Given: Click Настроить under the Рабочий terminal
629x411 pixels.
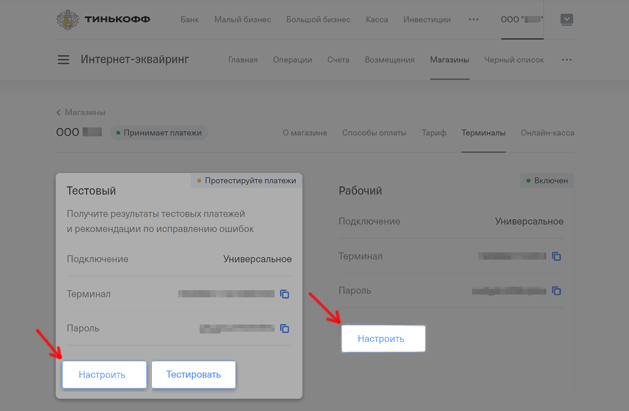Looking at the screenshot, I should click(x=382, y=338).
